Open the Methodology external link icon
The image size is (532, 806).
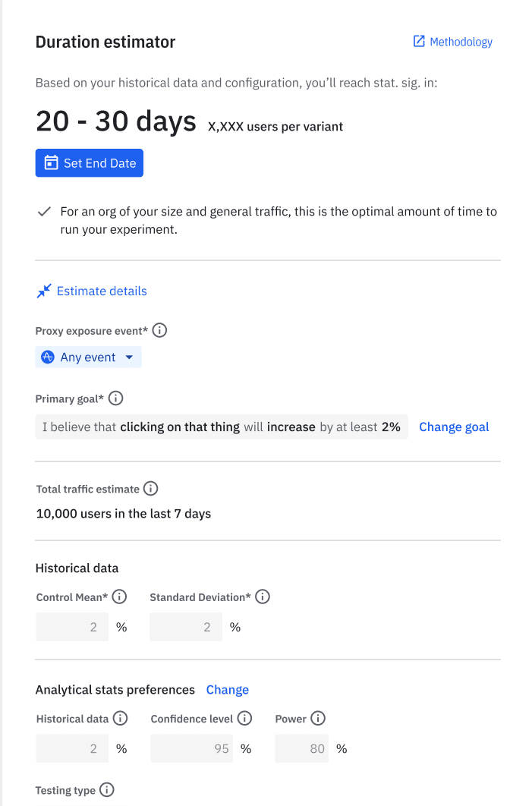point(418,42)
